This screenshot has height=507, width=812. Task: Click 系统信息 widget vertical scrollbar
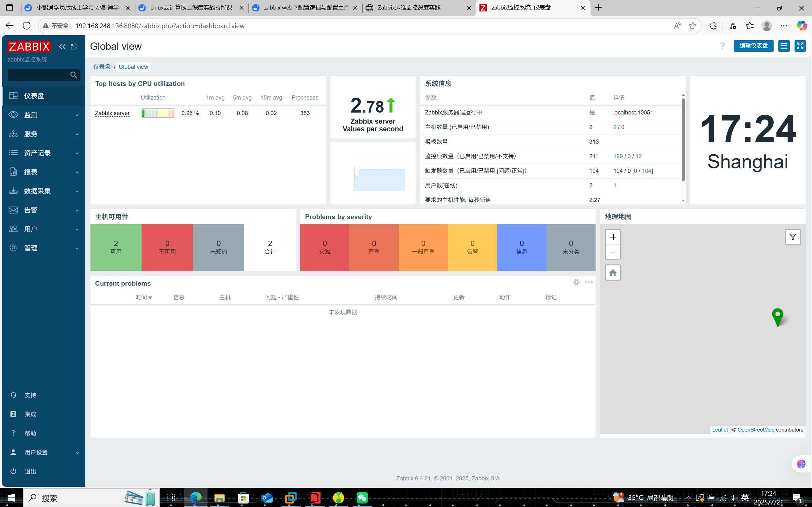click(x=683, y=140)
